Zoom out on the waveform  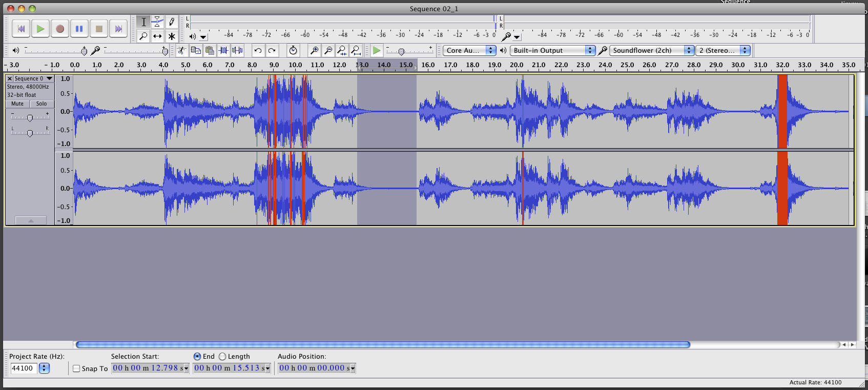pyautogui.click(x=328, y=50)
